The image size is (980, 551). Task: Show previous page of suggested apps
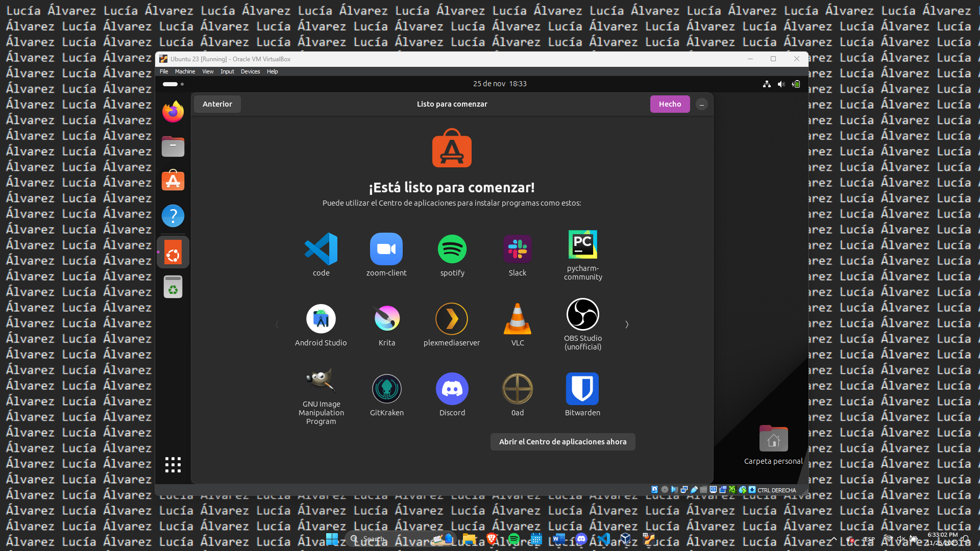(277, 324)
